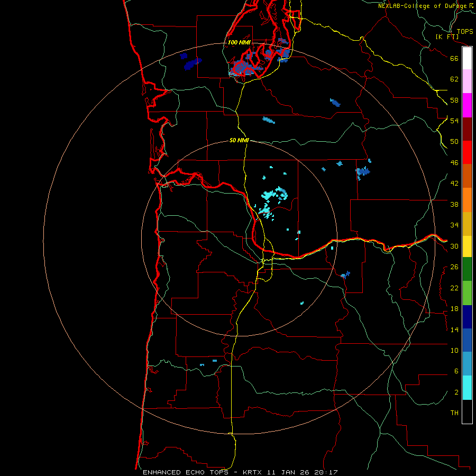This screenshot has height=476, width=476.
Task: Click the black TH threshold swatch
Action: point(467,411)
